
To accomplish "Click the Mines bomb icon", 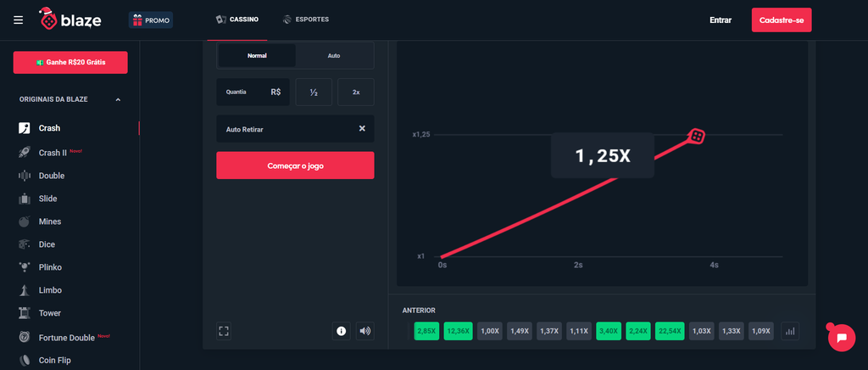I will point(25,221).
